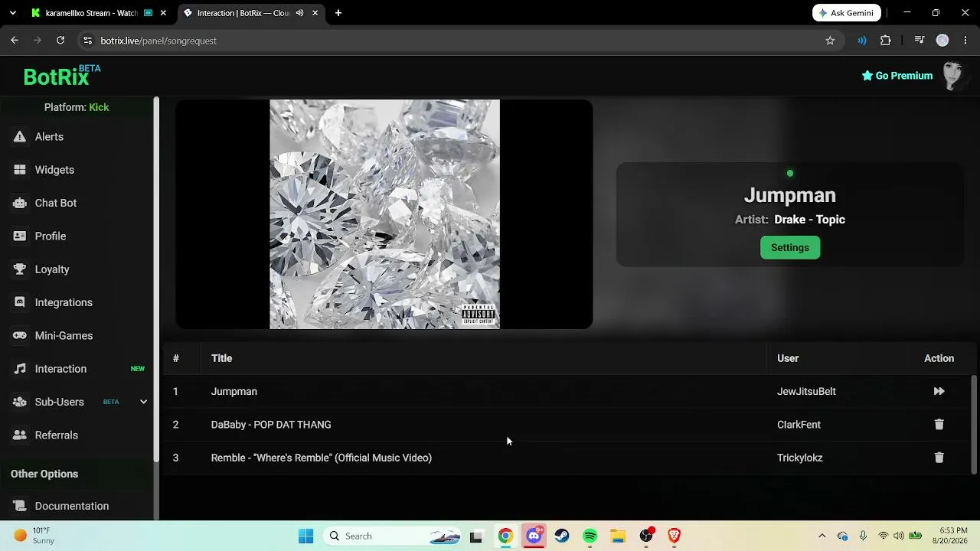The image size is (980, 551).
Task: Open File Explorer from the taskbar
Action: coord(618,536)
